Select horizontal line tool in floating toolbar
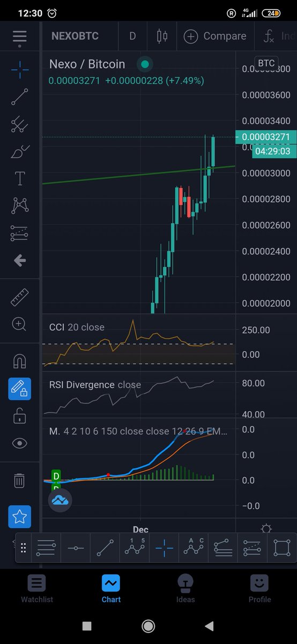 pyautogui.click(x=76, y=548)
